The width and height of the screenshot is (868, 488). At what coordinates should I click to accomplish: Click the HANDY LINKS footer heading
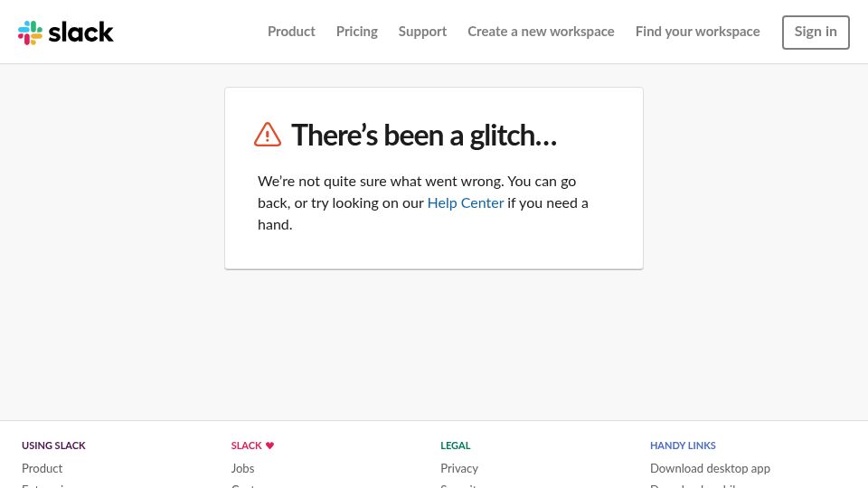point(683,446)
